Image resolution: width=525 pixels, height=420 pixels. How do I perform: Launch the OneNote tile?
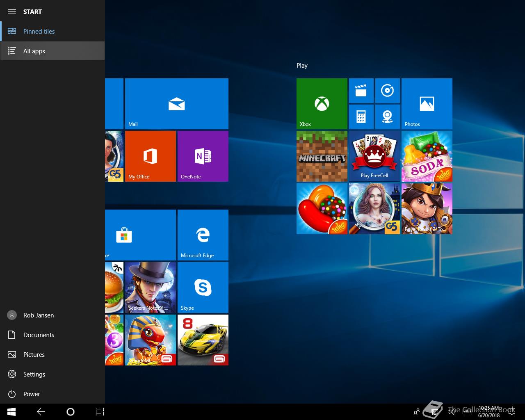click(203, 156)
